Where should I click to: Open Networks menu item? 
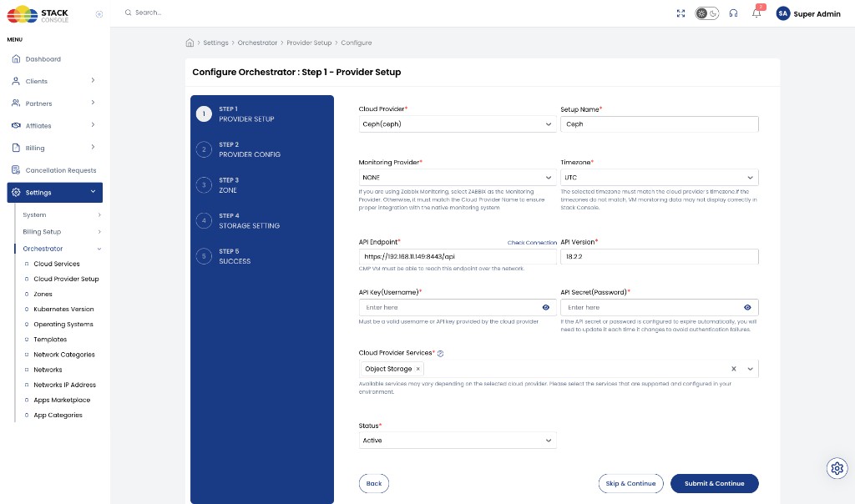click(48, 370)
